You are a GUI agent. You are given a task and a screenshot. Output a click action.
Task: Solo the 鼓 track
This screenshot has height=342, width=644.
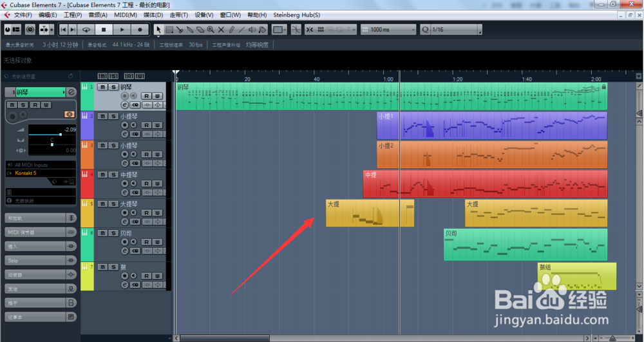[x=114, y=267]
